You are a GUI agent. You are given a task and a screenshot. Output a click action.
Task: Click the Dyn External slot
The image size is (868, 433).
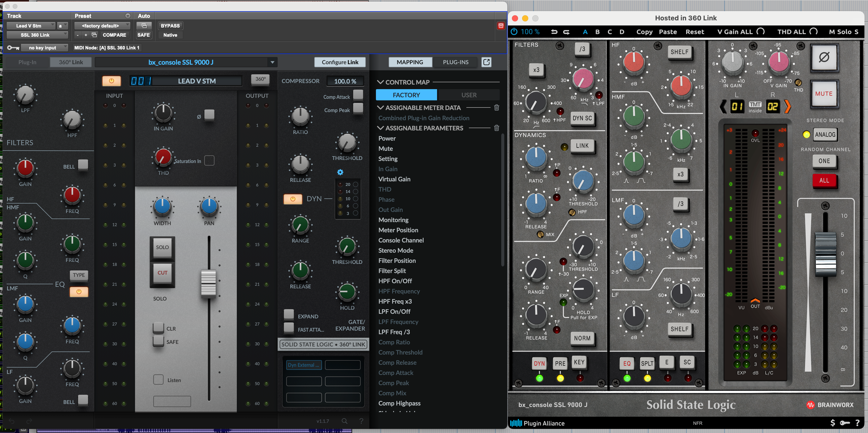(304, 364)
